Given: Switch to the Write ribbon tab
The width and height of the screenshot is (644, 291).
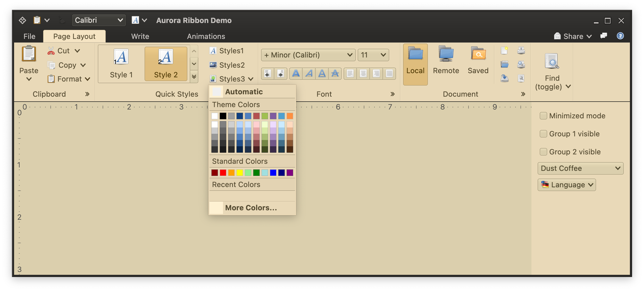Looking at the screenshot, I should point(140,36).
